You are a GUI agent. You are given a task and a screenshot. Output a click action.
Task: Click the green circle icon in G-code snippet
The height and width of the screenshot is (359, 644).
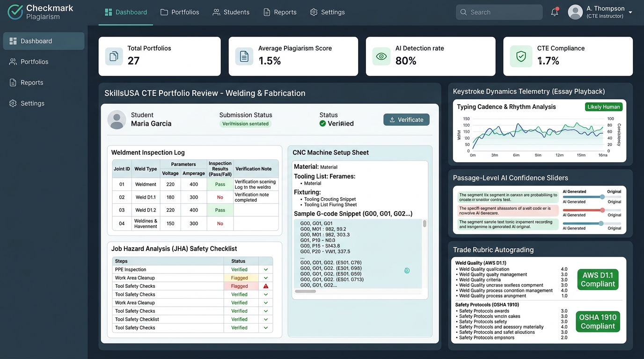(x=407, y=270)
